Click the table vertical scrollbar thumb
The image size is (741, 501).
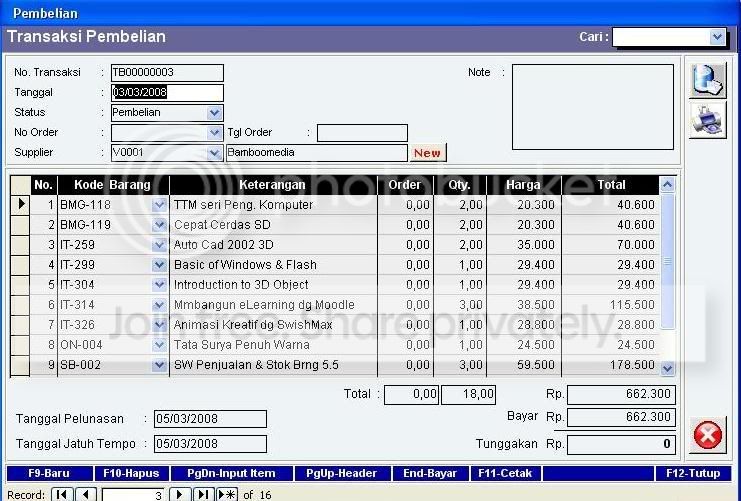667,261
